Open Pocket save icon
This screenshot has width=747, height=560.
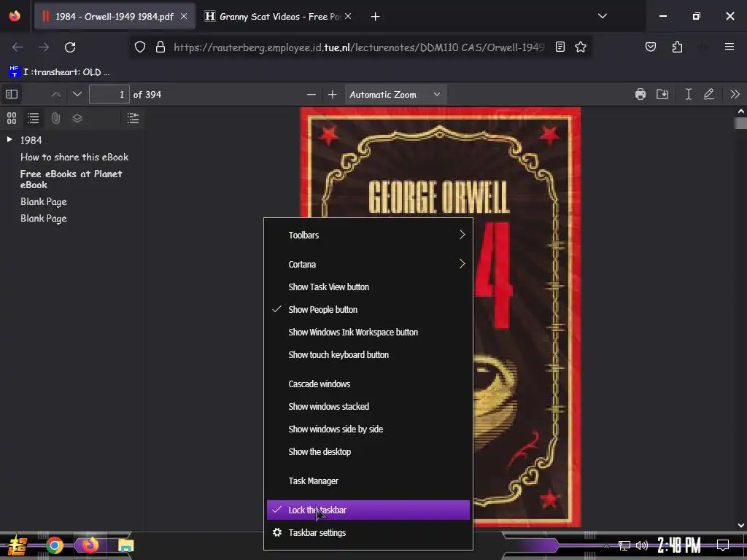tap(650, 47)
